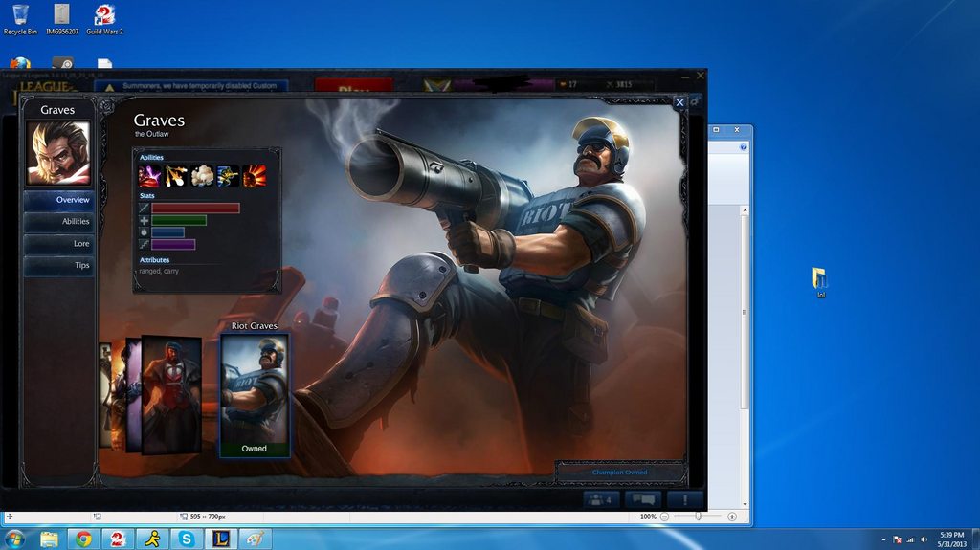The image size is (980, 550).
Task: Click the 'the Outlaw' subtitle text
Action: [152, 134]
